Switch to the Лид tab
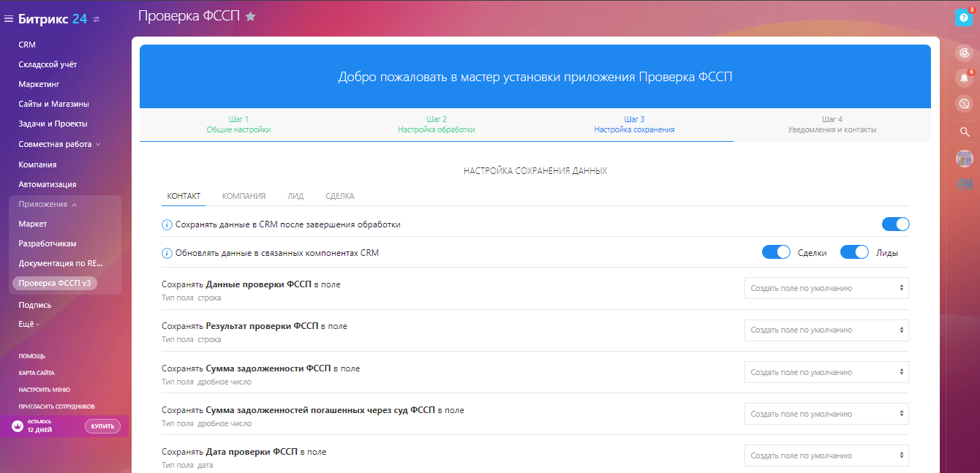This screenshot has height=473, width=980. coord(295,196)
